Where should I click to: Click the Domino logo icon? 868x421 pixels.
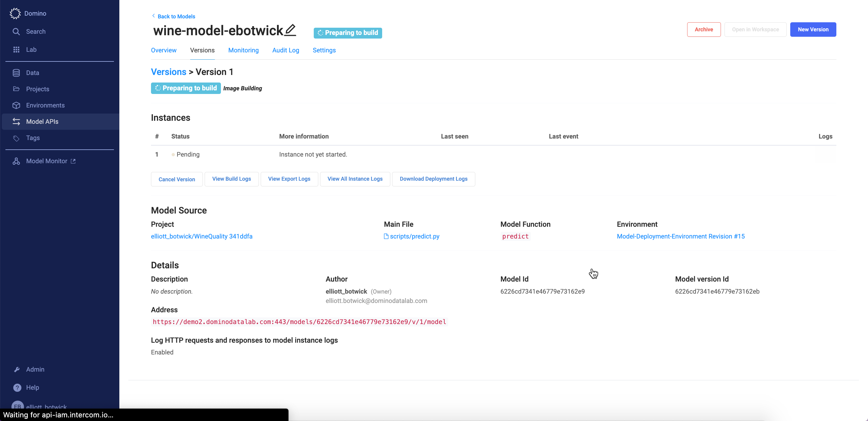15,14
